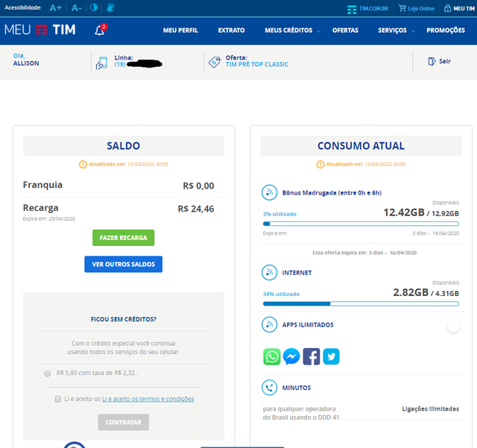Click the SALDO panel header
477x448 pixels.
point(124,146)
